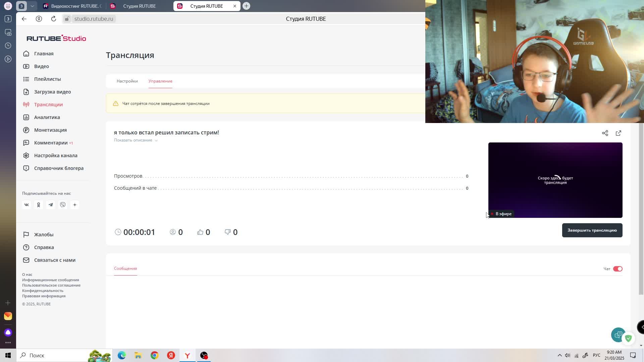
Task: Open the browser tab group dropdown arrow
Action: click(32, 6)
